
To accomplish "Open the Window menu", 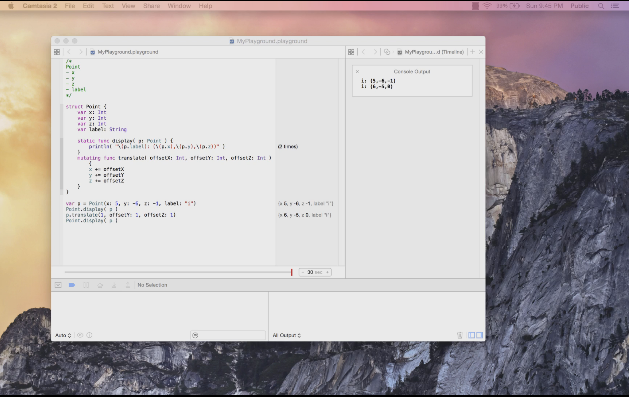I will 179,6.
